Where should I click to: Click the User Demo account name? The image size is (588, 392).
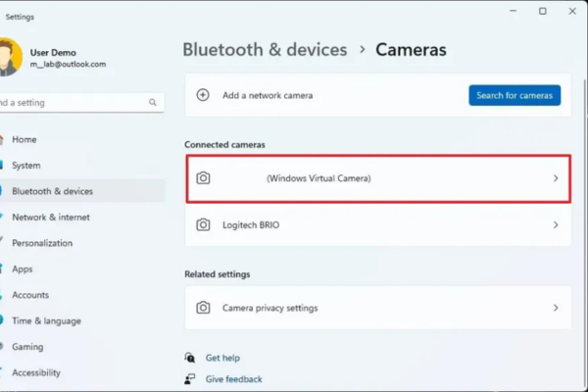(x=53, y=53)
